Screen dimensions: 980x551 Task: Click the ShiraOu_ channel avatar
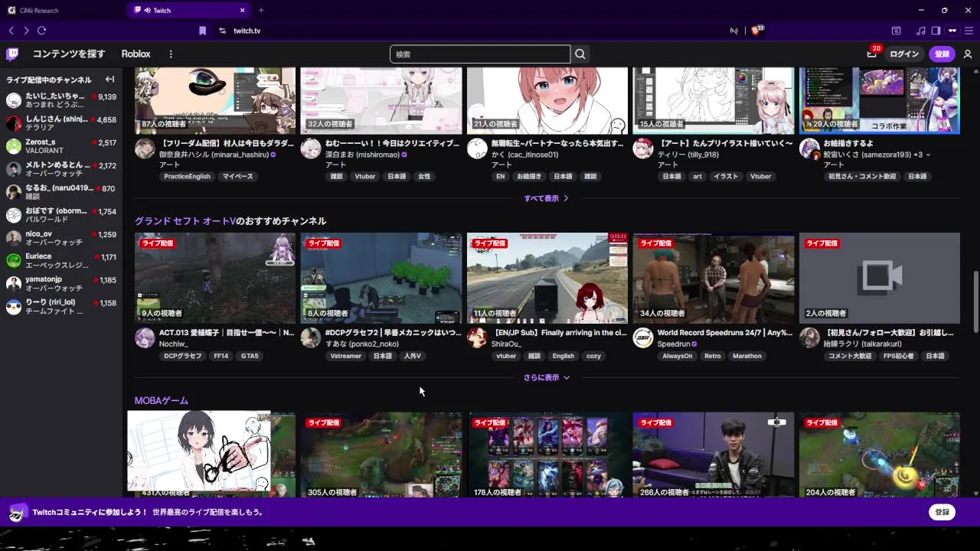tap(477, 337)
